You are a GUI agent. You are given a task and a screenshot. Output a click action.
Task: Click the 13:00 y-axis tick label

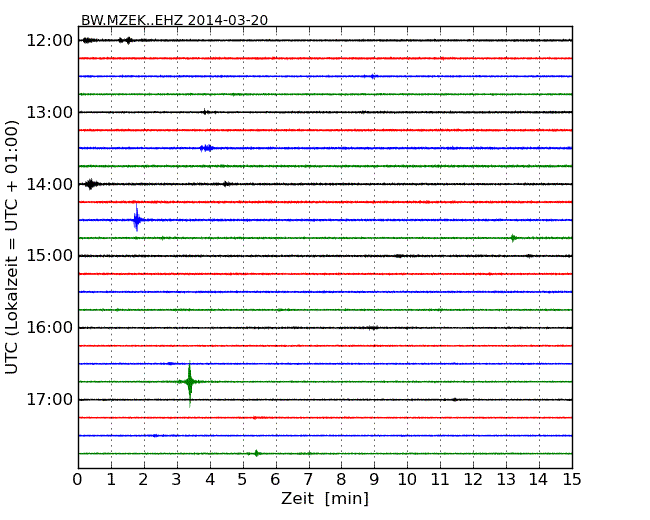49,112
